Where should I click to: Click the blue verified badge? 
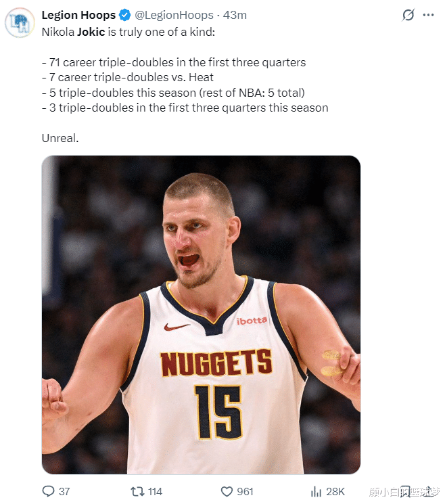click(x=125, y=15)
